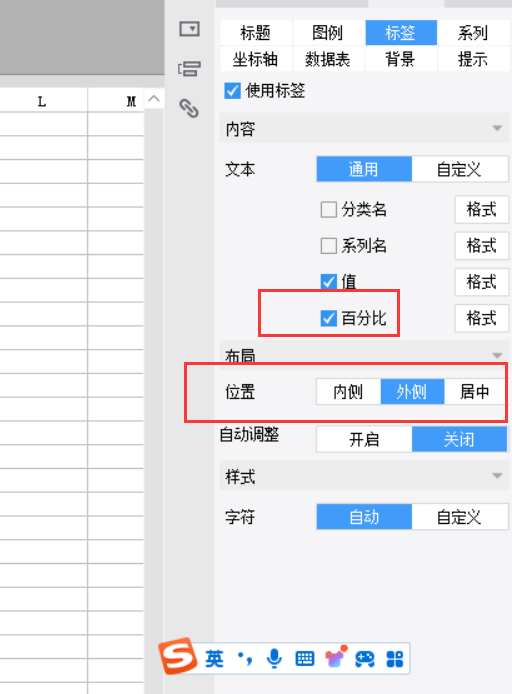
Task: Uncheck the 值 checkbox
Action: (x=328, y=282)
